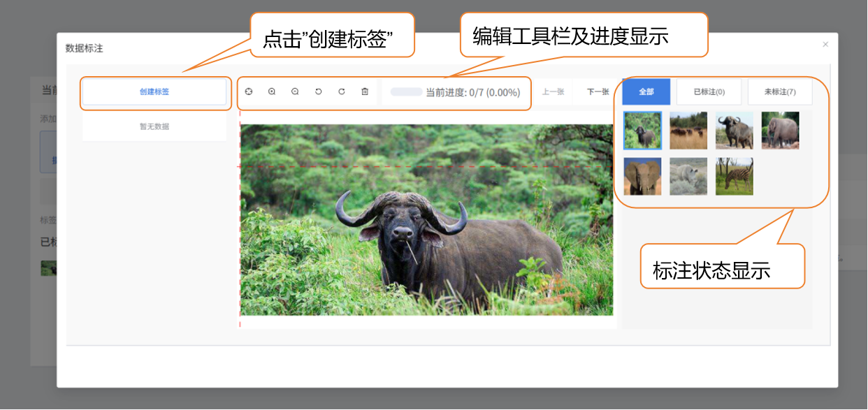Switch to the 已标注(0) tab
Image resolution: width=868 pixels, height=410 pixels.
(709, 91)
